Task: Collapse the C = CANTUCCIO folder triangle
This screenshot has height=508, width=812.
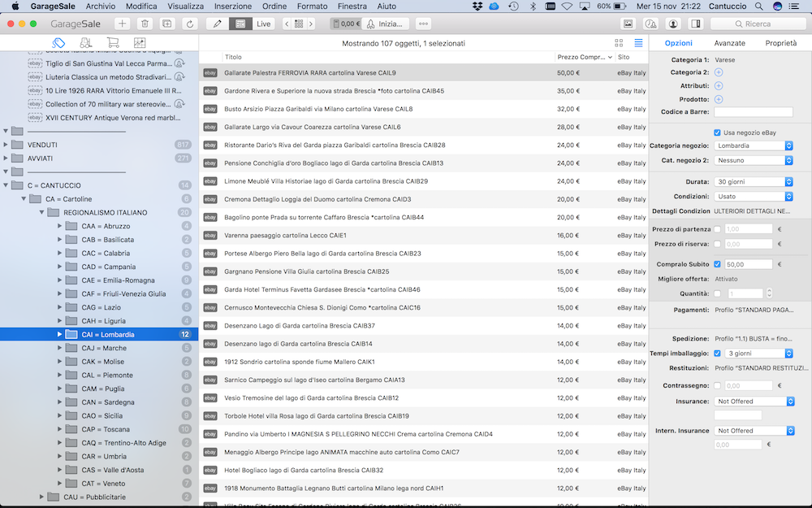Action: [6, 185]
